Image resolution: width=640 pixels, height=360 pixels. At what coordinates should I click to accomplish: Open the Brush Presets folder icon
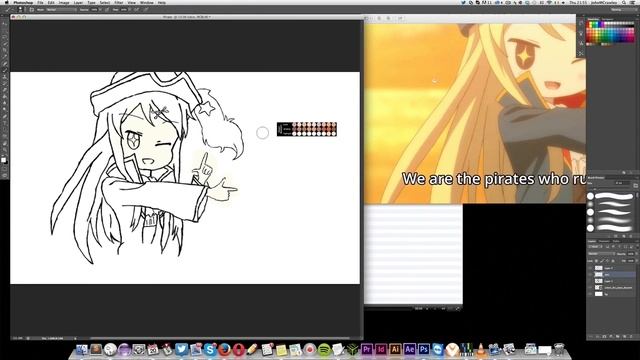(636, 186)
